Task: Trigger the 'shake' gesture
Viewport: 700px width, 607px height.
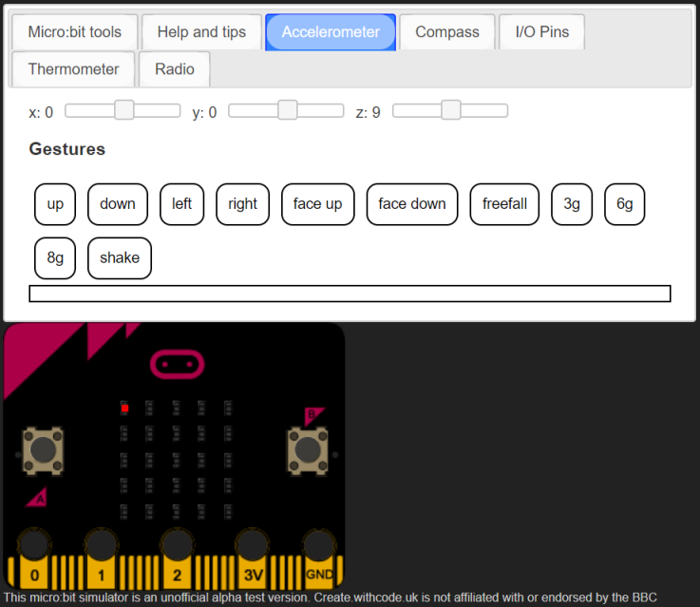Action: pyautogui.click(x=120, y=258)
